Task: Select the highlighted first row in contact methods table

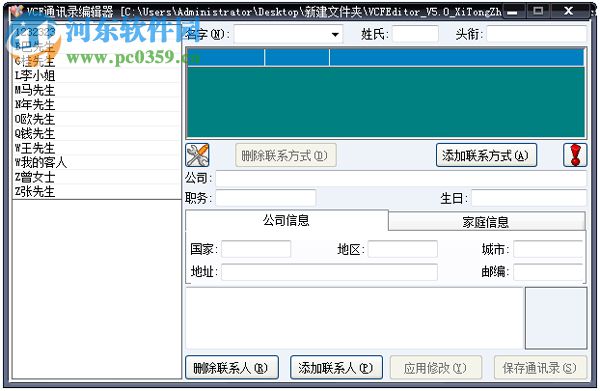Action: coord(385,57)
